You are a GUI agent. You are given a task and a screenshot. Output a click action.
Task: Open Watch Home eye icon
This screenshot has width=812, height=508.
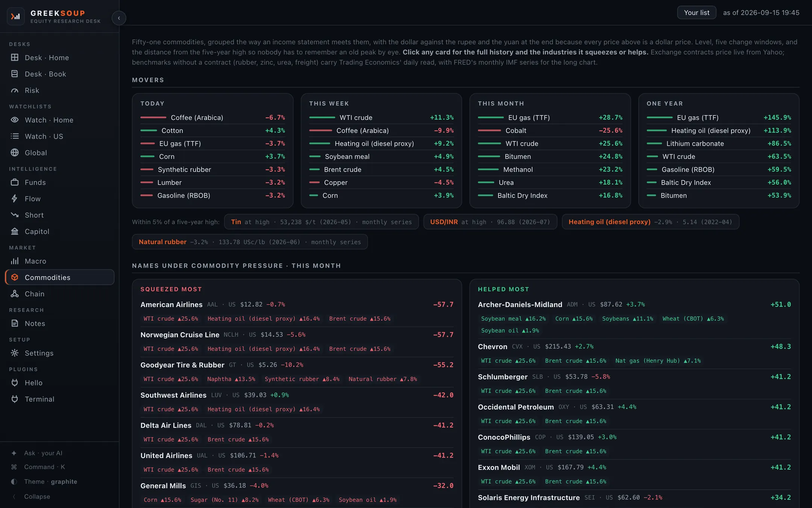(x=15, y=120)
